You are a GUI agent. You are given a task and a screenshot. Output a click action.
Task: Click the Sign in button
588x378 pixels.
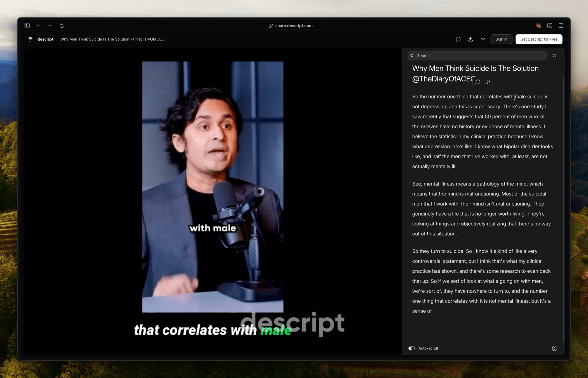(x=501, y=39)
